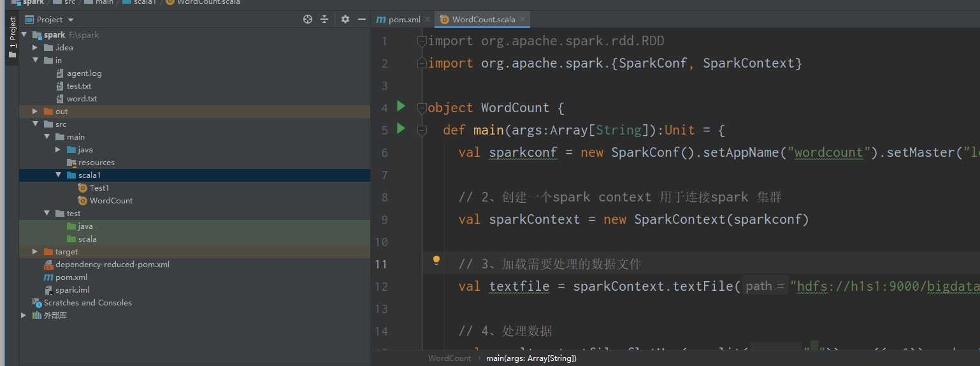Viewport: 980px width, 366px height.
Task: Select word.txt file in tree
Action: tap(82, 99)
